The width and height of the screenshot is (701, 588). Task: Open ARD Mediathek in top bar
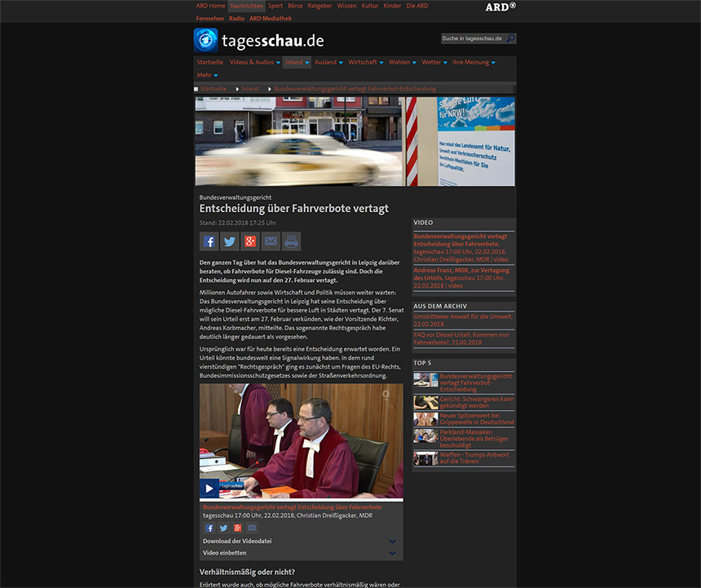tap(271, 18)
